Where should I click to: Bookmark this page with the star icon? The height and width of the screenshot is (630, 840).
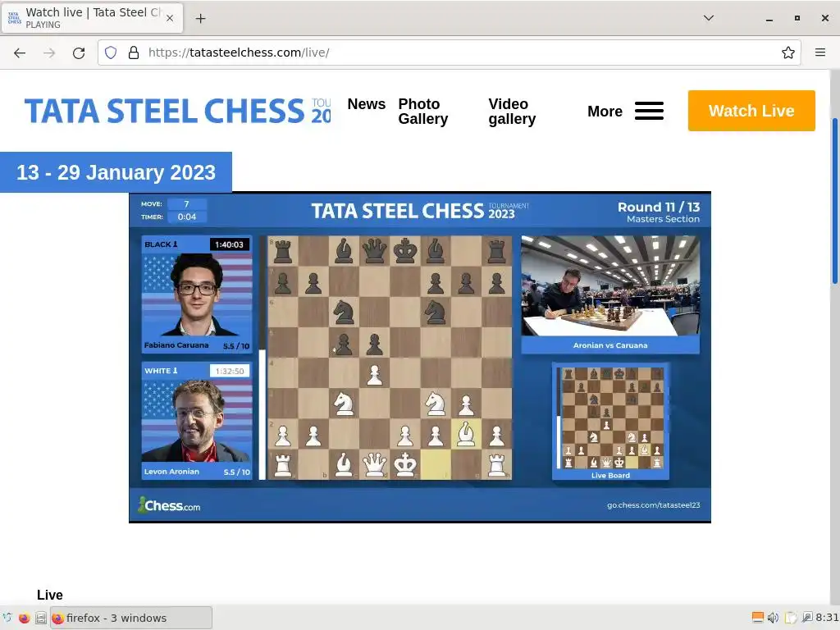point(787,52)
